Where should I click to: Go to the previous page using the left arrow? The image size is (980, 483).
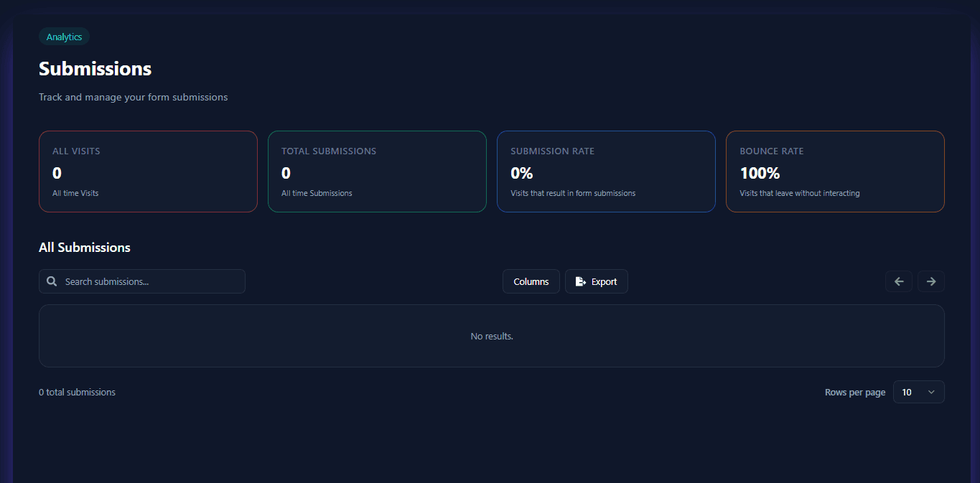[898, 281]
